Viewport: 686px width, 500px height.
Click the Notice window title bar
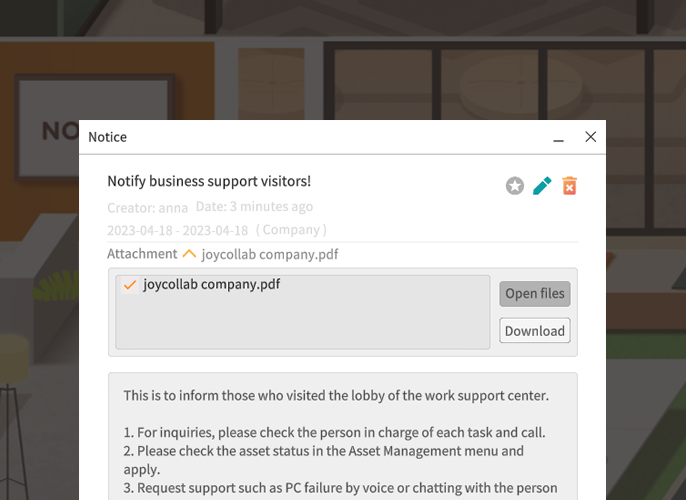pyautogui.click(x=315, y=137)
